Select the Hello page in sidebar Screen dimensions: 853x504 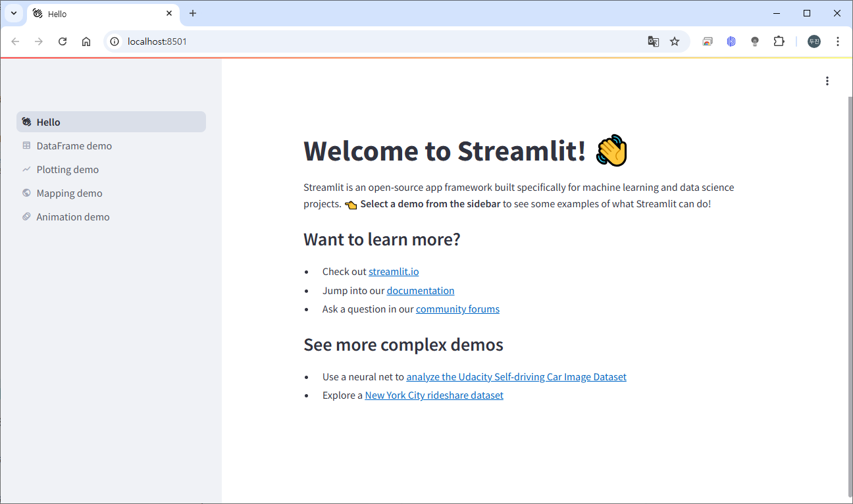coord(111,122)
